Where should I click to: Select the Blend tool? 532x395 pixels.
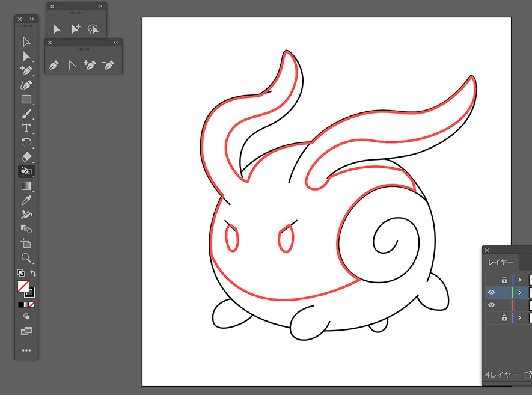pyautogui.click(x=26, y=229)
